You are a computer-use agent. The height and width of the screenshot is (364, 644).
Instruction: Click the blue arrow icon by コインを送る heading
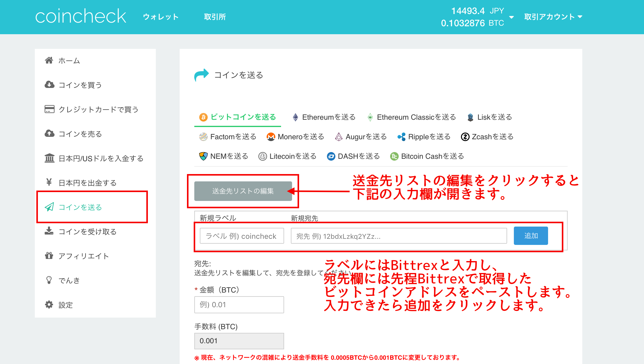[x=202, y=75]
